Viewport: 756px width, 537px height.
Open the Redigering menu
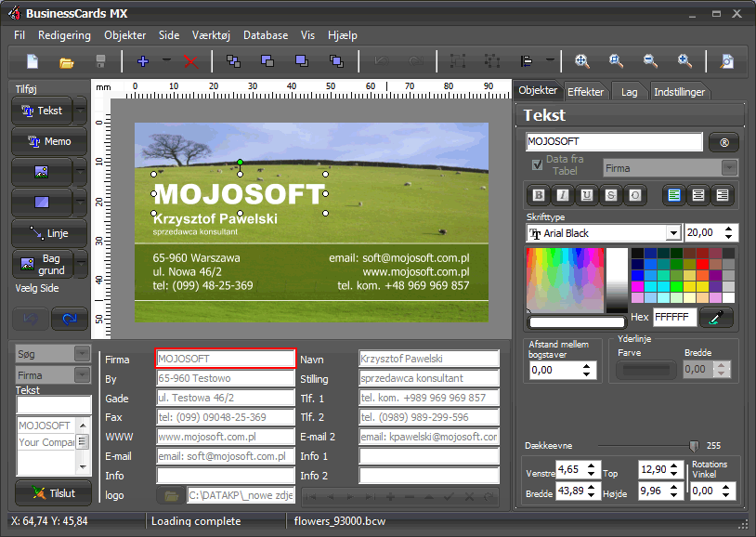tap(64, 35)
